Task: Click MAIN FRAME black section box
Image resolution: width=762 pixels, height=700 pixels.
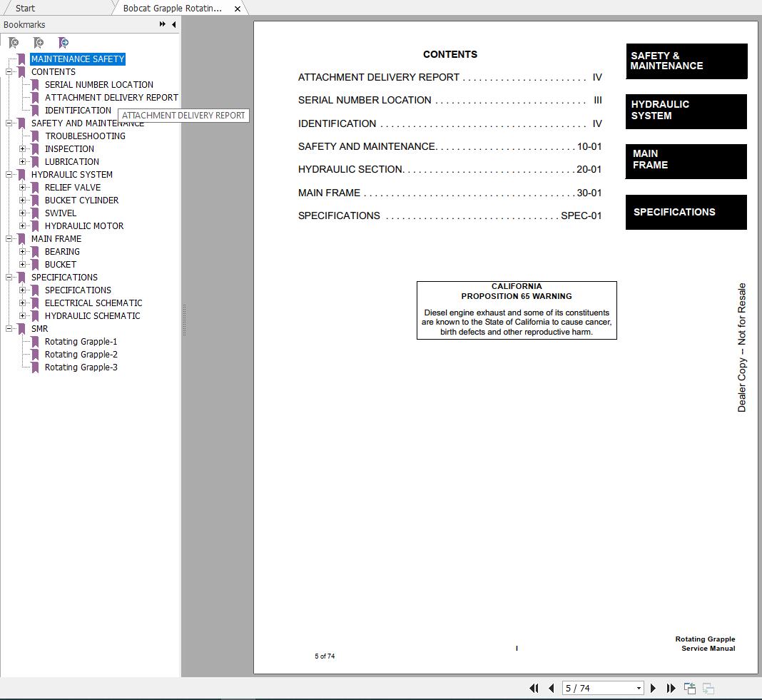Action: [686, 161]
